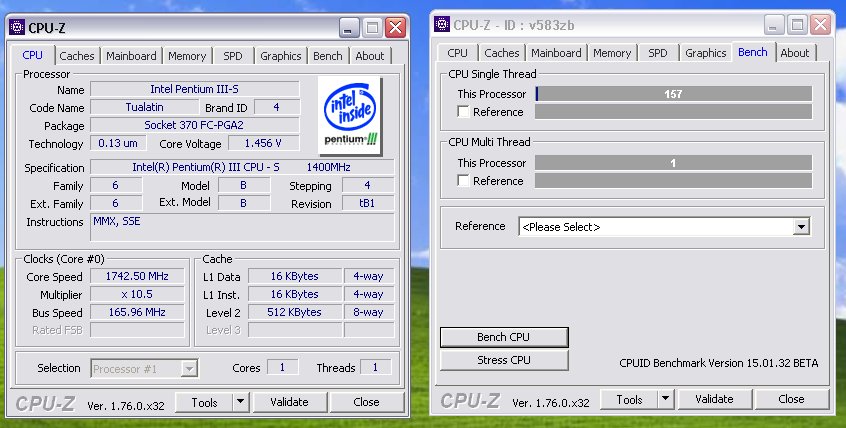The height and width of the screenshot is (428, 846).
Task: Click the Instructions field 'MMX, SSE'
Action: (x=242, y=228)
